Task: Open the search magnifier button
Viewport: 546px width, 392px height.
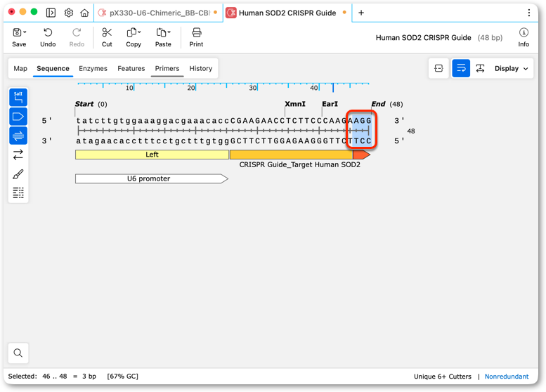Action: 18,353
